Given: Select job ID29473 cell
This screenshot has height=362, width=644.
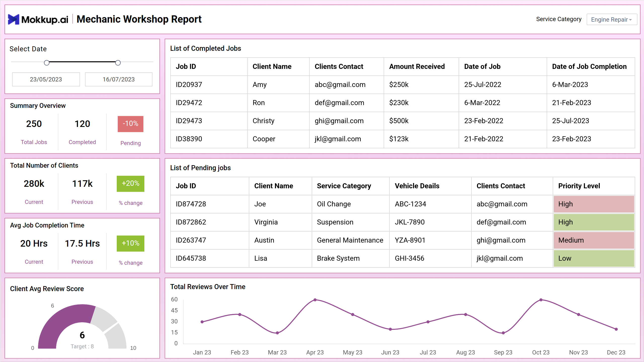Looking at the screenshot, I should pyautogui.click(x=209, y=121).
